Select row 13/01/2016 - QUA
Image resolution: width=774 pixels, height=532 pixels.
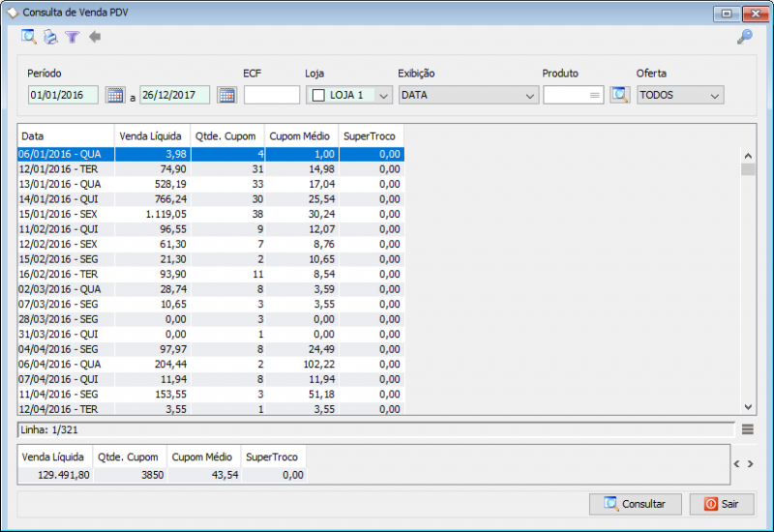(211, 184)
